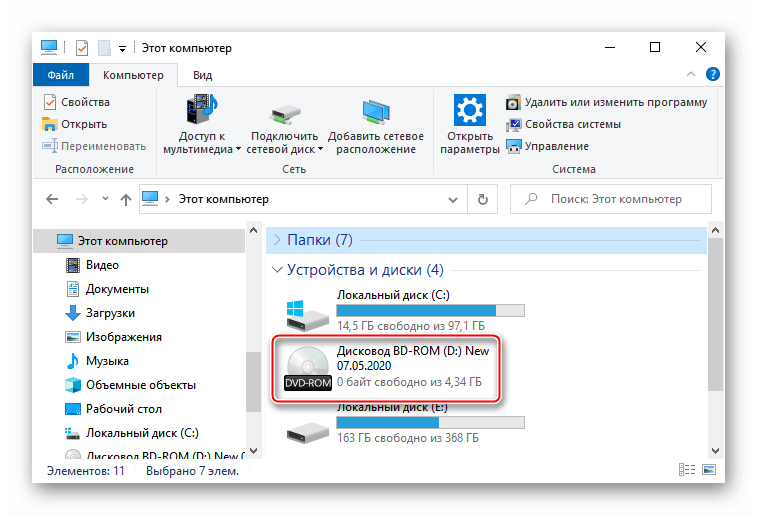Click Добавить сетевое расположение icon

click(376, 111)
